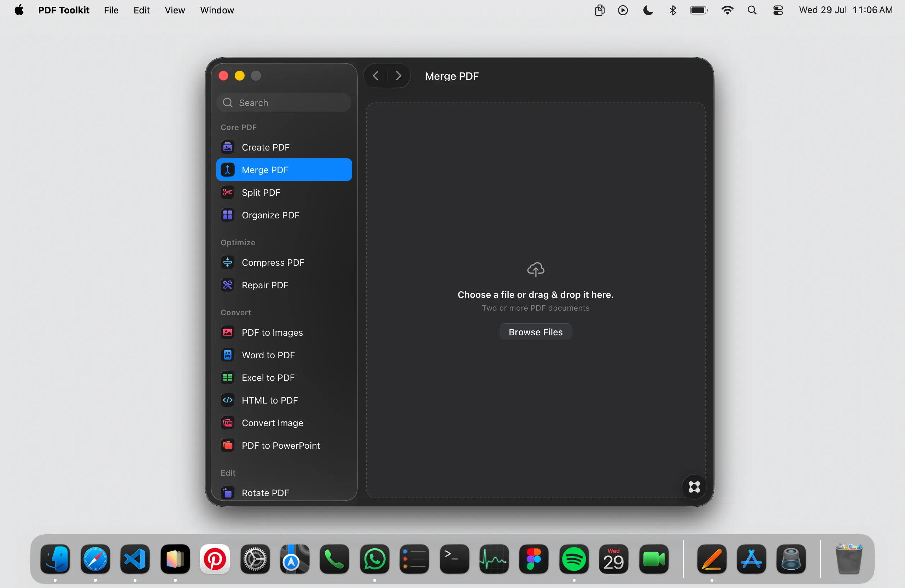Open Spotlight search in menu bar
This screenshot has width=905, height=588.
click(752, 10)
